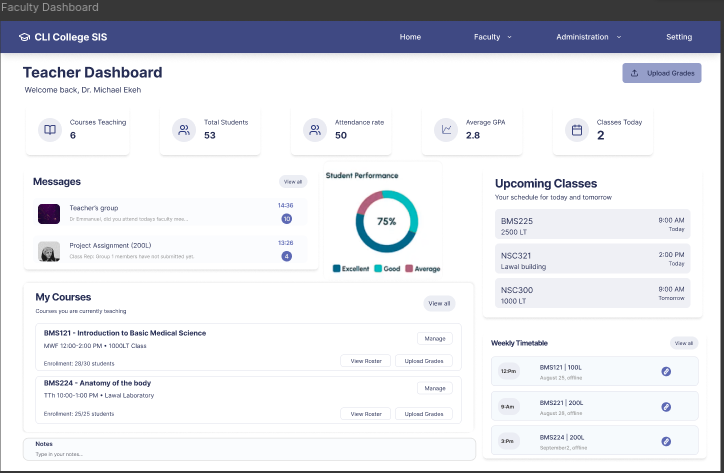
Task: Open the Setting menu item
Action: click(679, 37)
